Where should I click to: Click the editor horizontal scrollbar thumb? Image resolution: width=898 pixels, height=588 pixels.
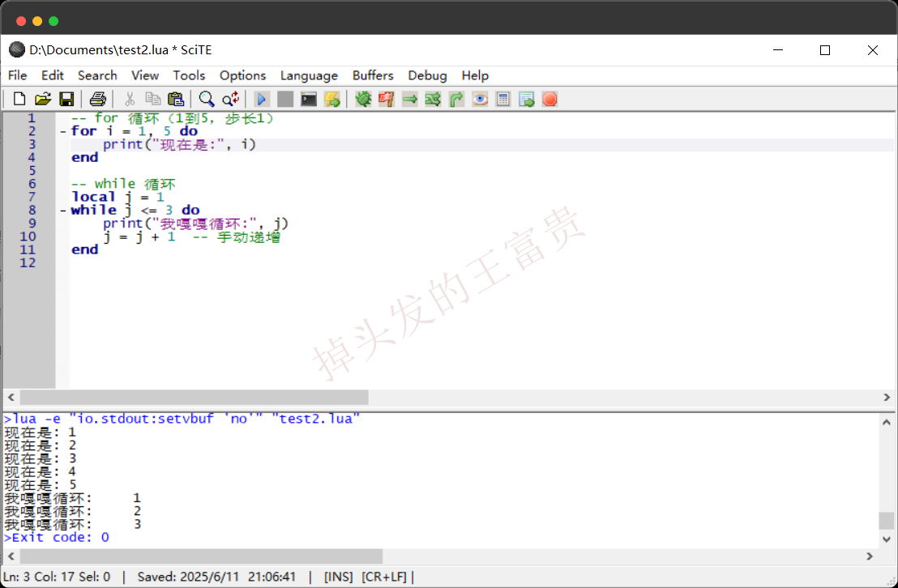pos(195,397)
